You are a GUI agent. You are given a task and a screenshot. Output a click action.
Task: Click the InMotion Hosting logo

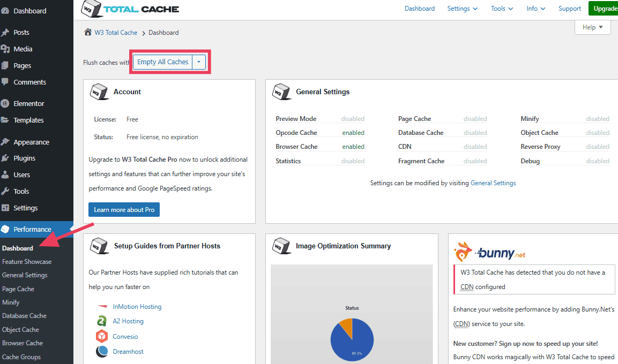point(102,306)
